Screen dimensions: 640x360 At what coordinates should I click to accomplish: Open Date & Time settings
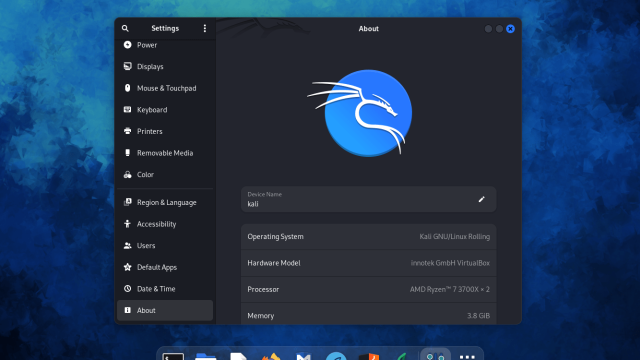pos(165,289)
